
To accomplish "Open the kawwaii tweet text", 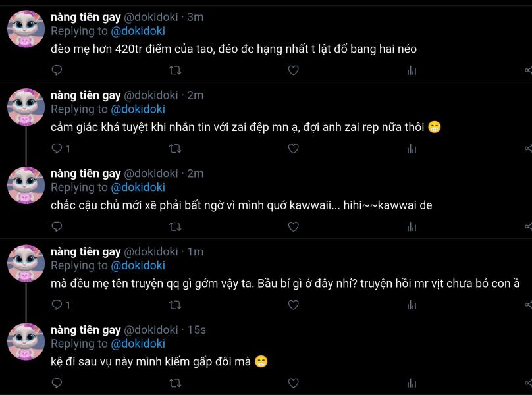I will 242,205.
